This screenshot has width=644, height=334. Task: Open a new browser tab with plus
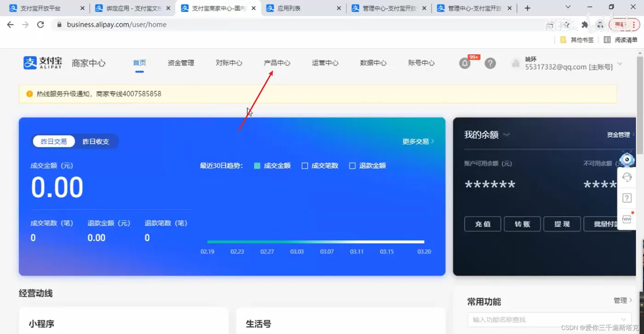tap(528, 8)
